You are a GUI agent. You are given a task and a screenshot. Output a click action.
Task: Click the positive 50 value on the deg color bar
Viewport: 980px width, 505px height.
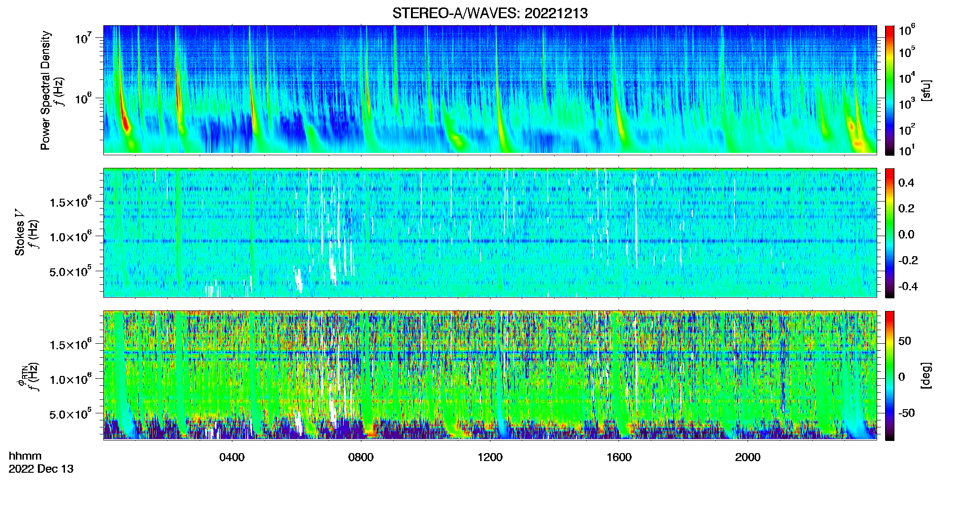(x=905, y=341)
